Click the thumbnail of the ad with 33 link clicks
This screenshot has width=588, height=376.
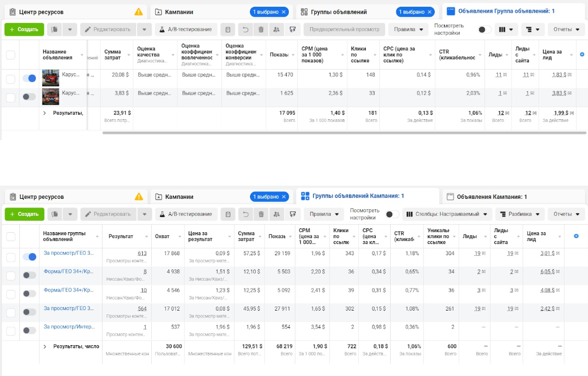(51, 97)
